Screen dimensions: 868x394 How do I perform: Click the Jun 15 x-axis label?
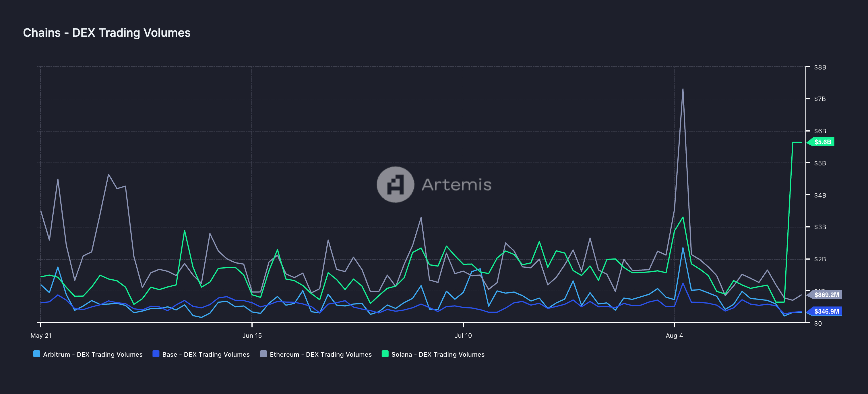[x=252, y=335]
